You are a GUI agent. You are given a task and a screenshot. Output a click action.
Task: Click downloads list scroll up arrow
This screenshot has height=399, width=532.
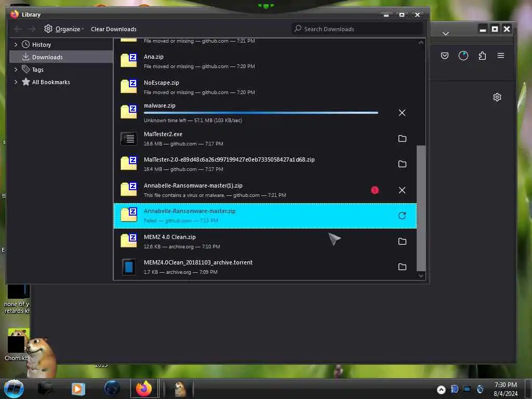coord(421,43)
